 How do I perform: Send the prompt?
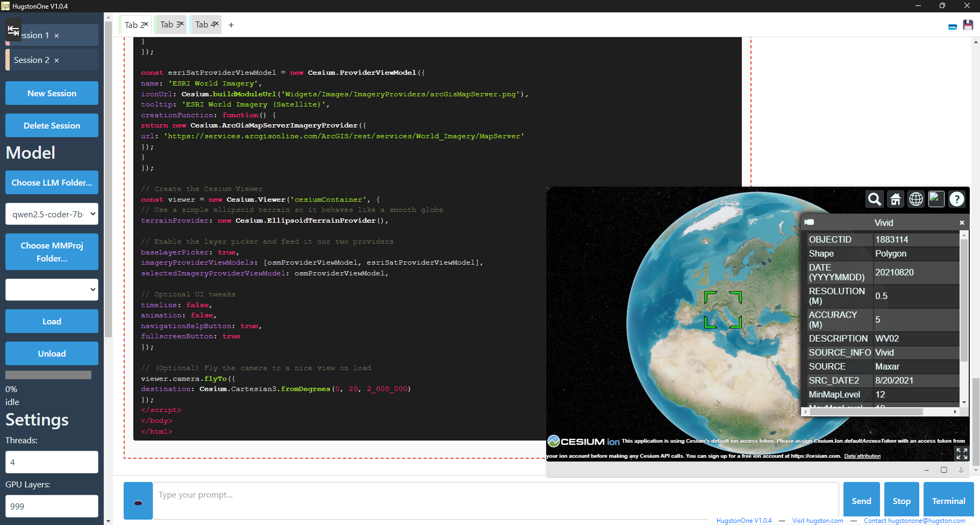(x=861, y=501)
